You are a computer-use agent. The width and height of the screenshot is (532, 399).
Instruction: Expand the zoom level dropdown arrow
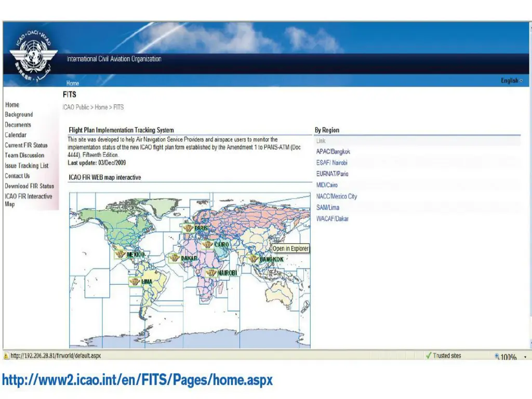[525, 357]
